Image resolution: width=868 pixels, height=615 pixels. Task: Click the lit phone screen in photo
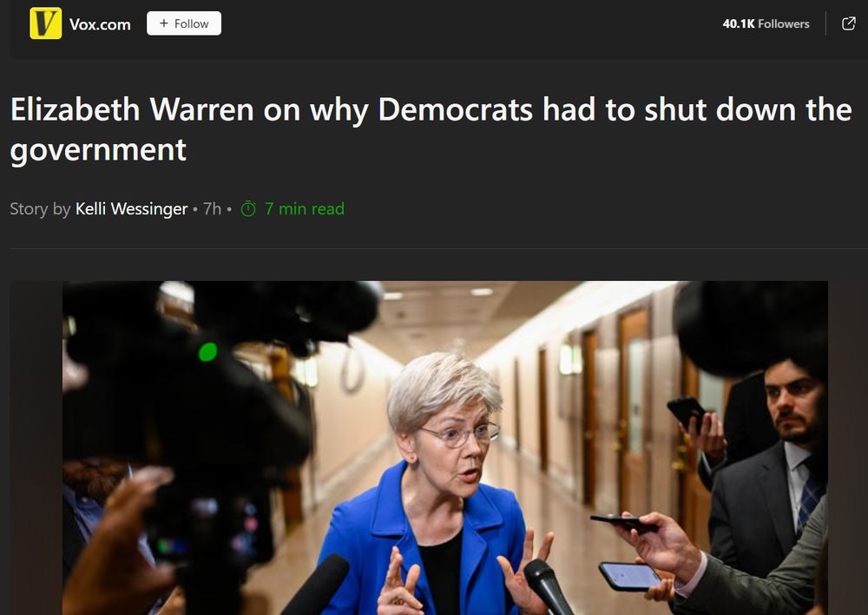click(630, 576)
